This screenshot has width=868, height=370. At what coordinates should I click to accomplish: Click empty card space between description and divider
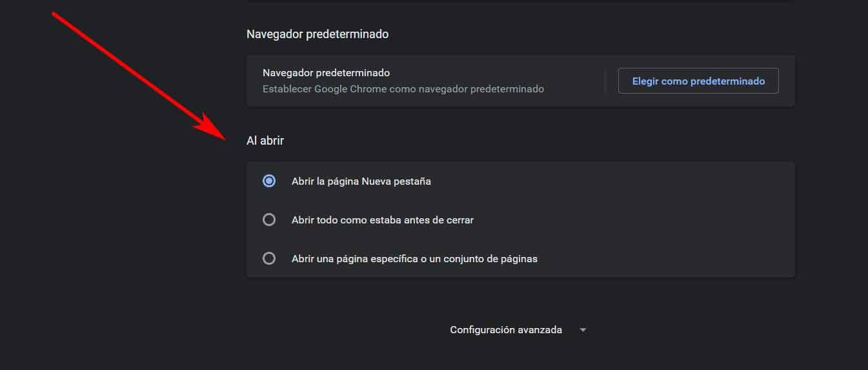pos(573,81)
